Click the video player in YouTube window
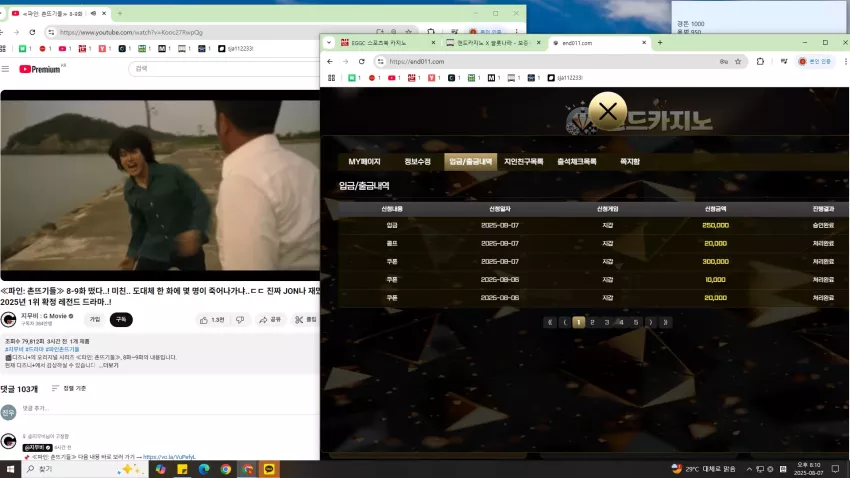 (160, 185)
